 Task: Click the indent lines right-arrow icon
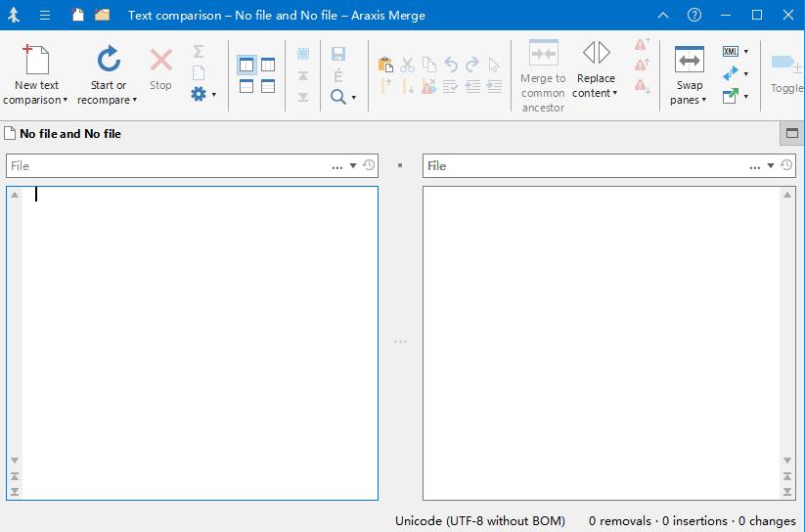click(494, 86)
